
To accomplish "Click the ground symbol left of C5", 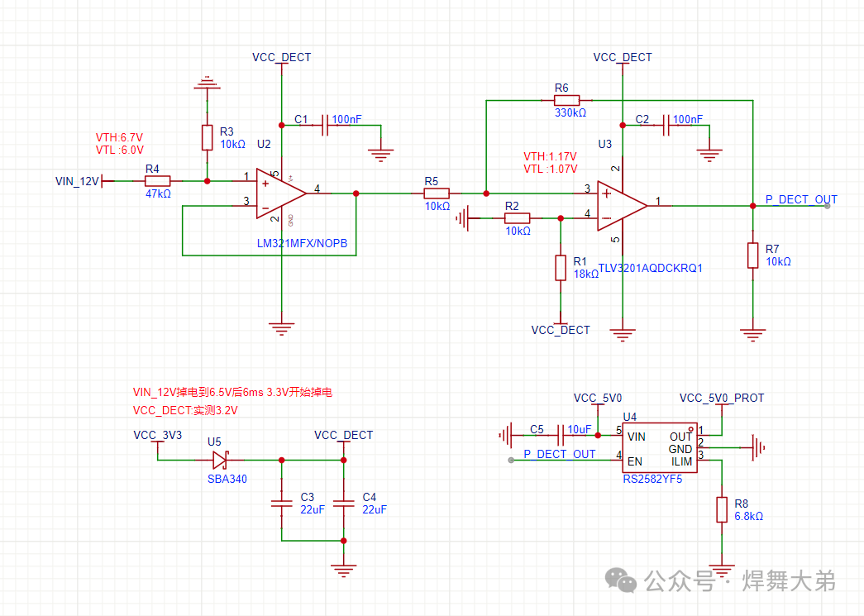I will 505,435.
